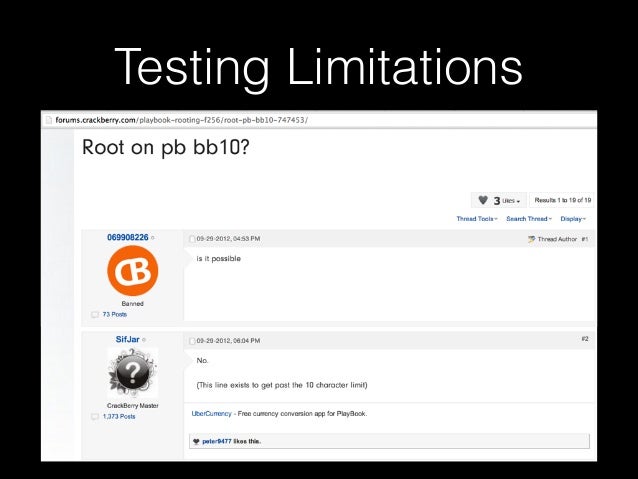This screenshot has height=479, width=638.
Task: Open the SifJar profile link
Action: point(127,339)
